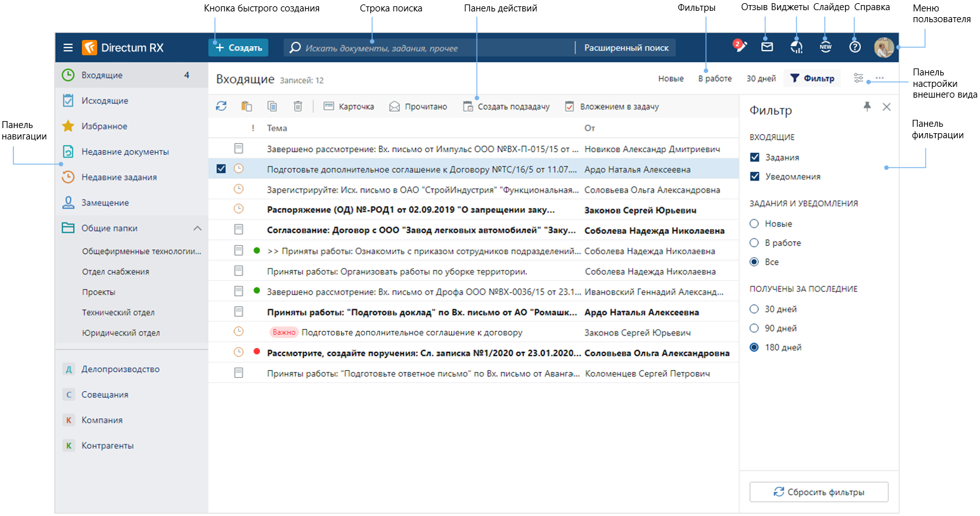The width and height of the screenshot is (980, 516).
Task: Open the appearance settings sliders icon
Action: tap(858, 78)
